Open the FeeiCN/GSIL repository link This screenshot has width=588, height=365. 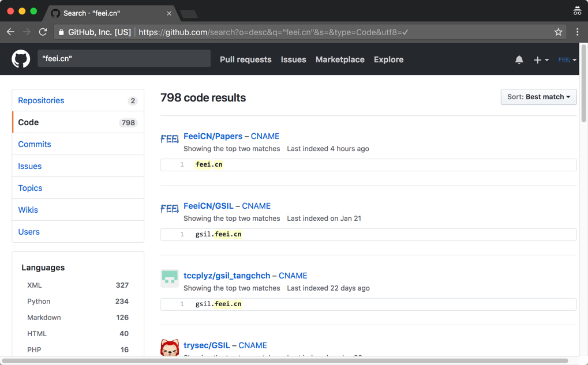coord(208,206)
